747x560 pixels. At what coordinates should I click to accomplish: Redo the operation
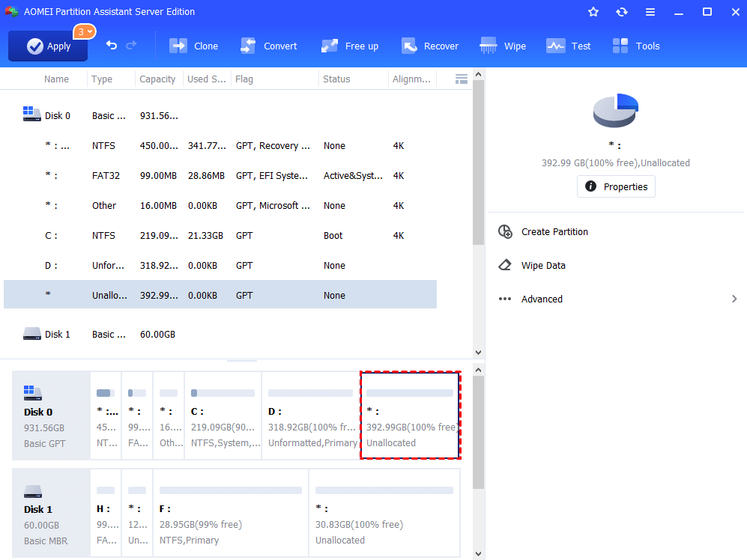pyautogui.click(x=131, y=45)
